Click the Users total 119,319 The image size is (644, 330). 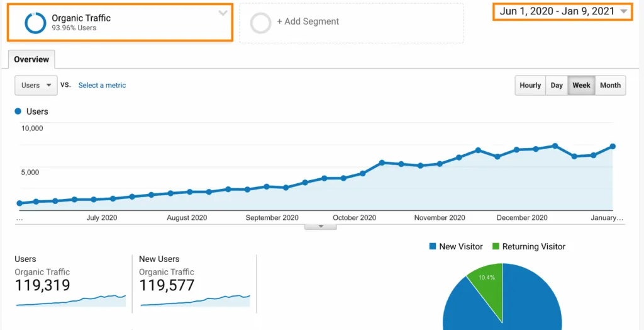pos(42,285)
